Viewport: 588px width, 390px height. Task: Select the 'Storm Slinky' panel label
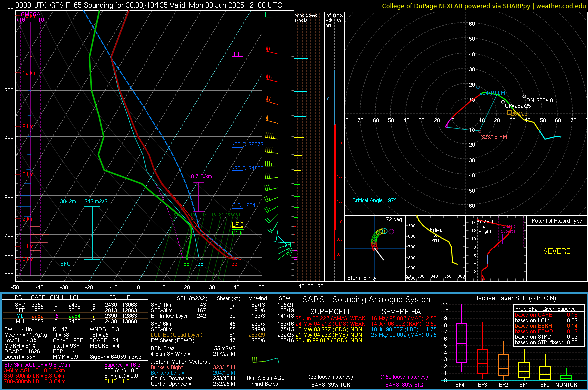tap(361, 278)
